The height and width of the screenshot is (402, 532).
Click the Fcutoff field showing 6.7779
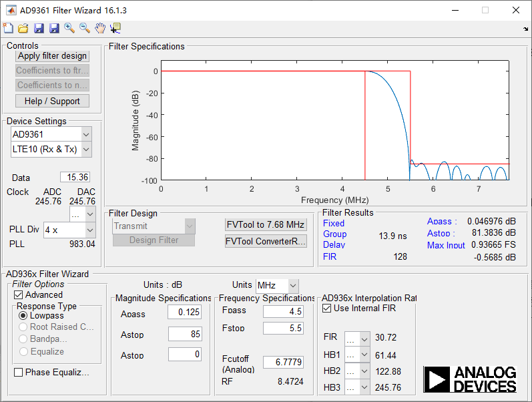point(283,362)
